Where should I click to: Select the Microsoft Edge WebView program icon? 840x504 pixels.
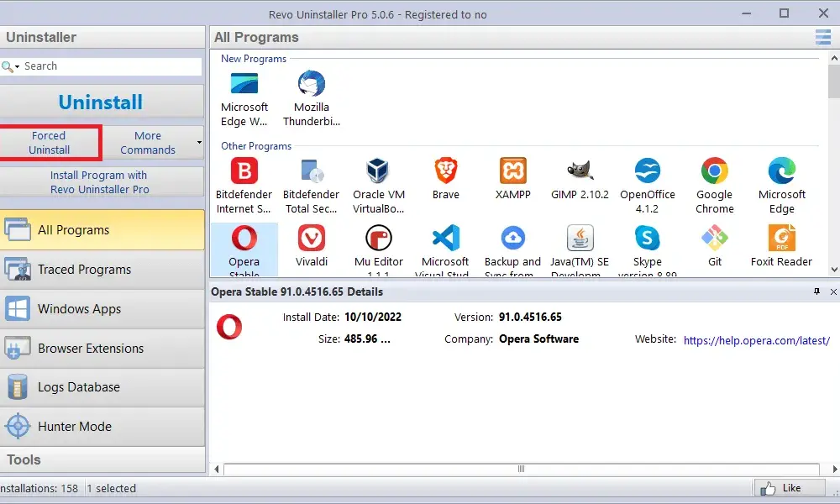244,83
